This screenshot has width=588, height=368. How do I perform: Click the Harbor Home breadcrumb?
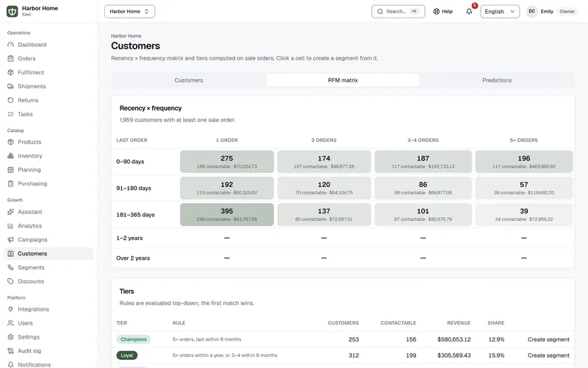pyautogui.click(x=126, y=36)
